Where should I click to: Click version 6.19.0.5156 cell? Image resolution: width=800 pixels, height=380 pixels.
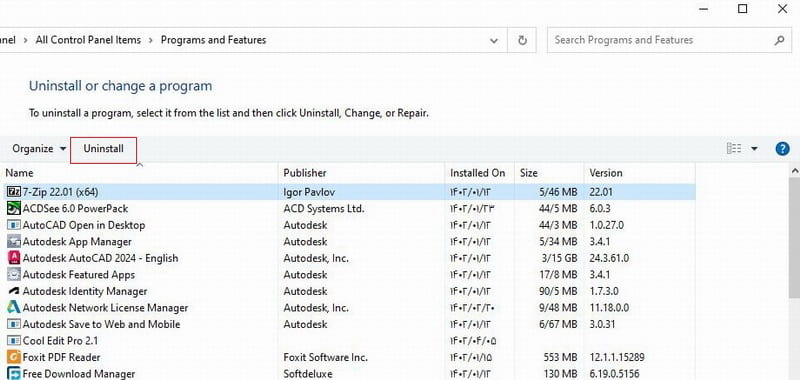click(614, 374)
